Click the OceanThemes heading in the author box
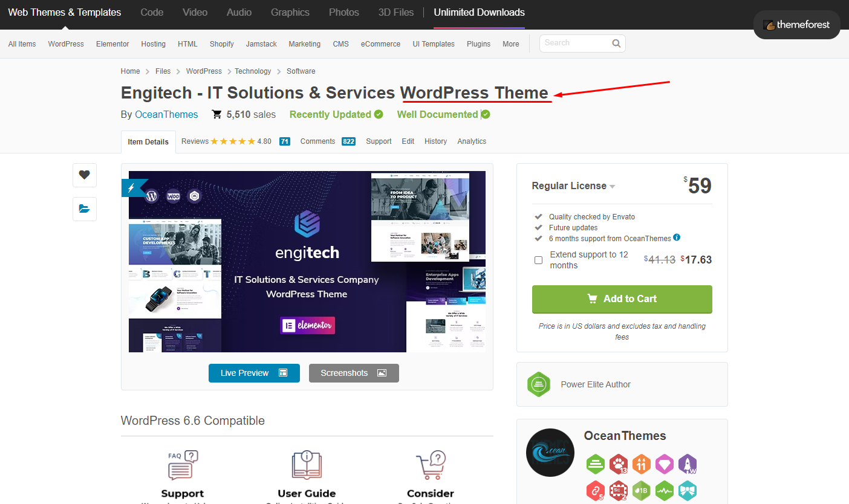The image size is (849, 504). 625,436
